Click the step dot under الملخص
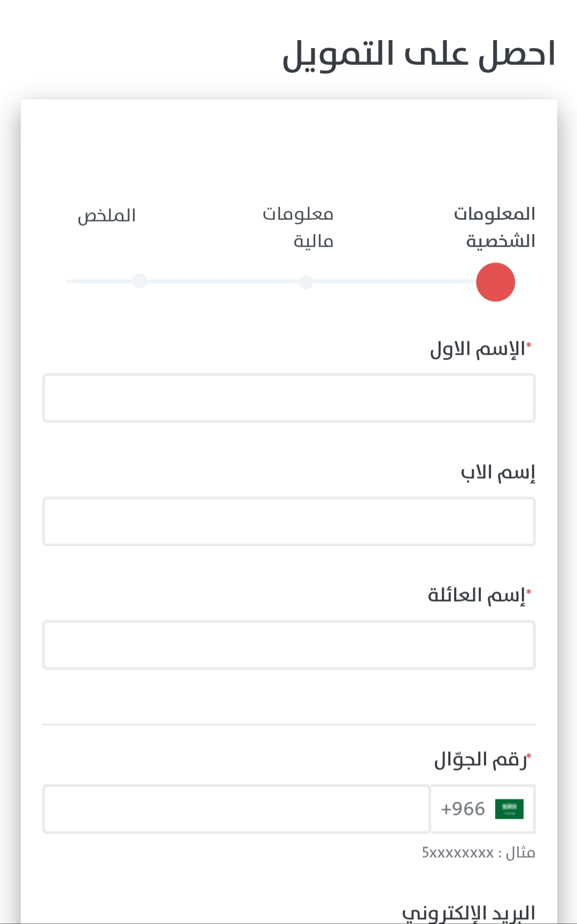577x924 pixels. (x=140, y=281)
